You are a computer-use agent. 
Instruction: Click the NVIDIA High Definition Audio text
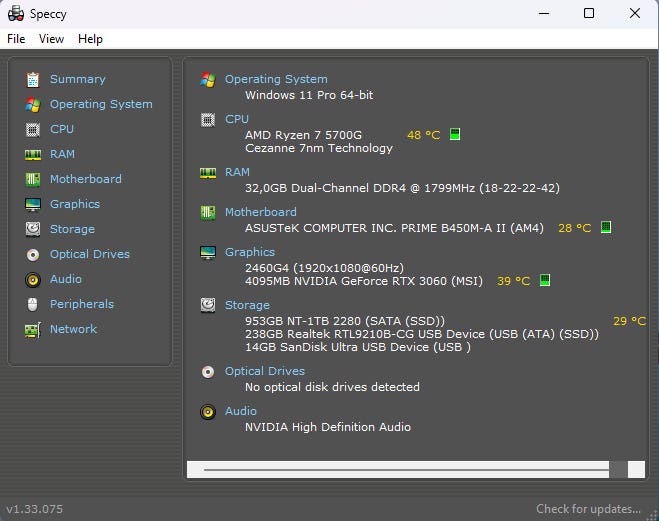point(328,427)
